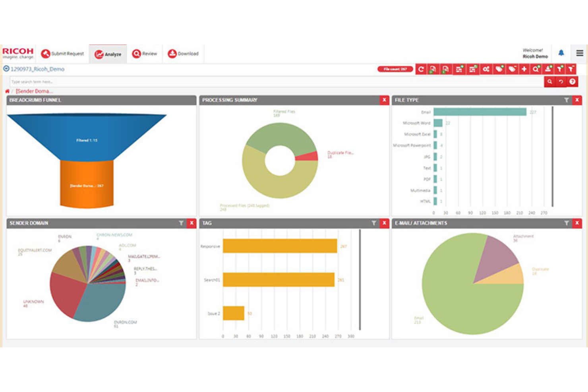Select the tag-with-minus toolbar icon
This screenshot has width=588, height=392.
pos(512,69)
